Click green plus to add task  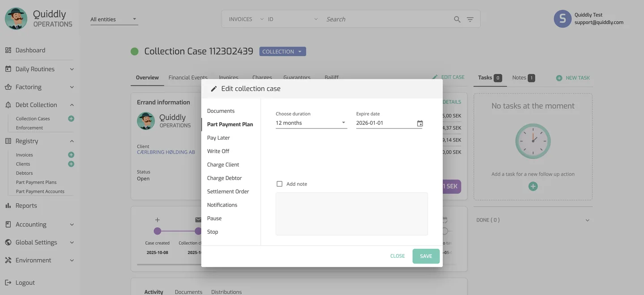click(x=533, y=186)
